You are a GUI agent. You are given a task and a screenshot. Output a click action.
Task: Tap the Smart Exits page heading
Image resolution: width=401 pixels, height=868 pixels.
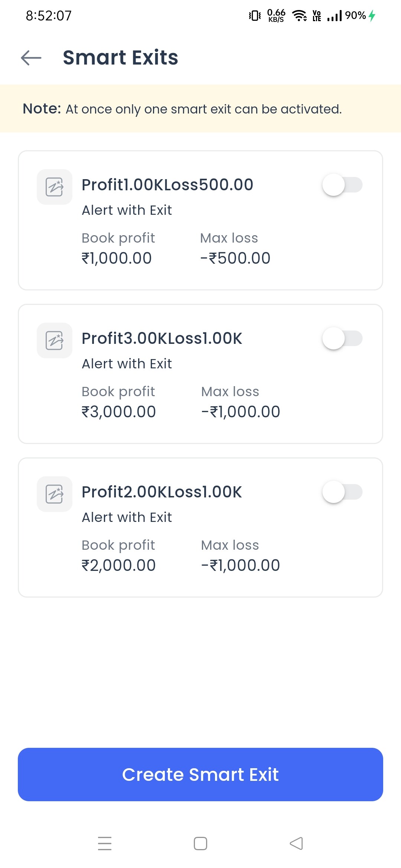click(x=121, y=58)
